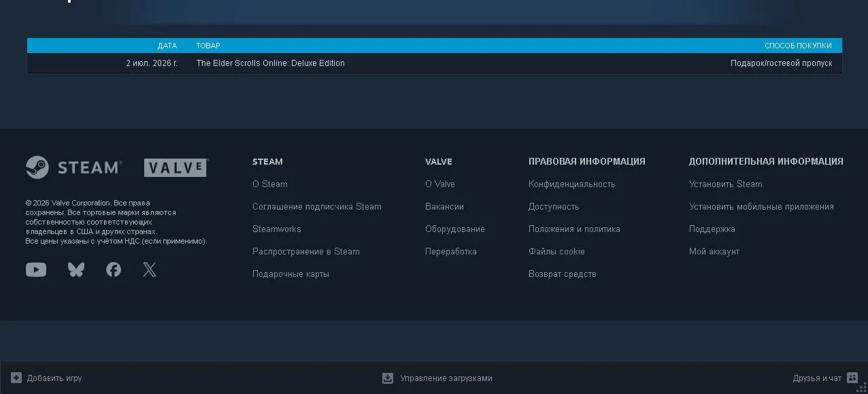The height and width of the screenshot is (394, 868).
Task: Open the Доступность link
Action: click(554, 206)
